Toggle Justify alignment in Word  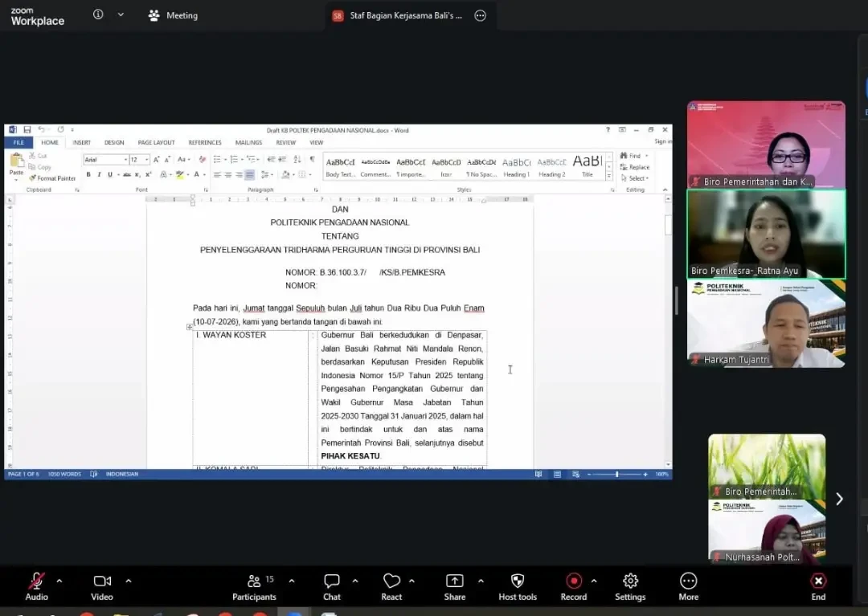[250, 175]
